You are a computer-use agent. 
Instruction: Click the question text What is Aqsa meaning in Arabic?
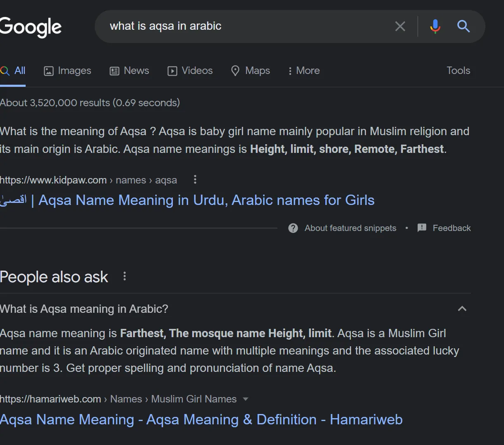(84, 309)
